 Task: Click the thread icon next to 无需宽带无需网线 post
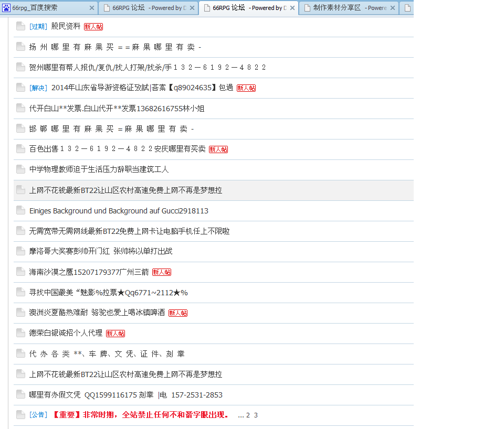20,231
